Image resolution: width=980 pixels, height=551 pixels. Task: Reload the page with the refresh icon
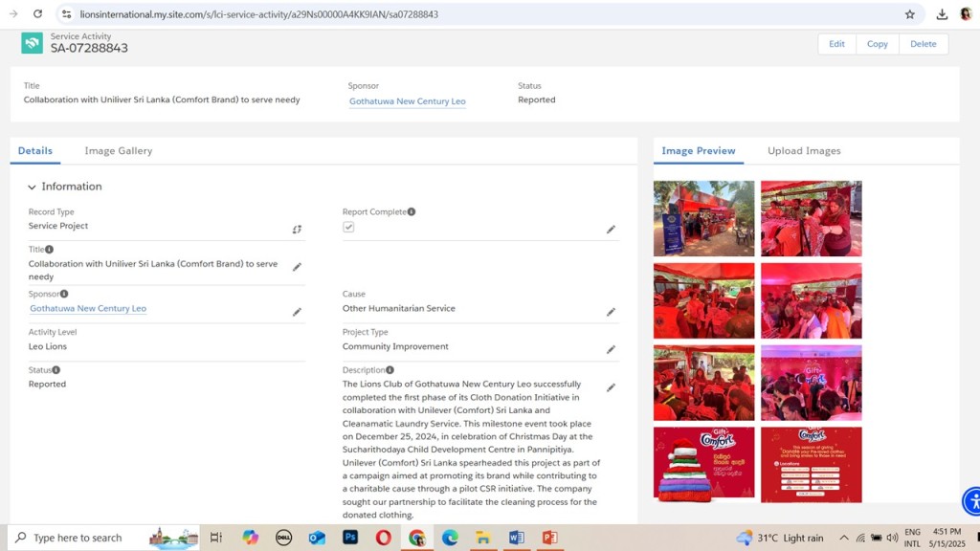point(37,13)
